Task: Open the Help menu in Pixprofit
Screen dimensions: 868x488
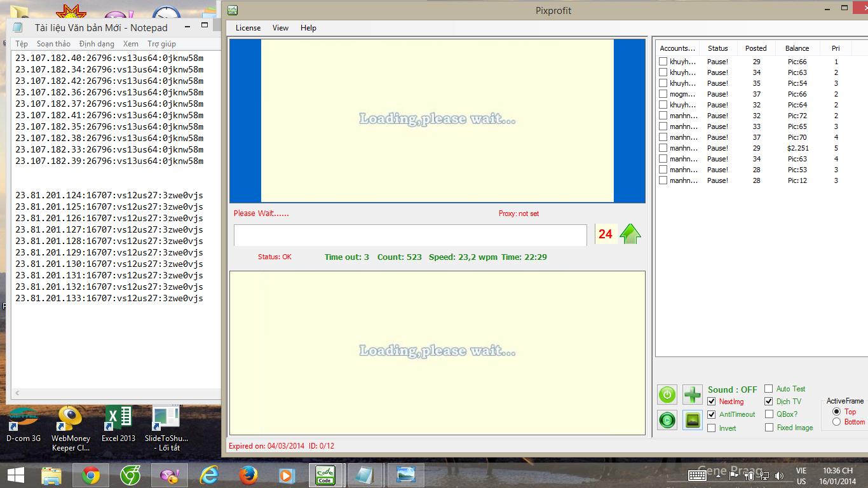Action: (x=308, y=28)
